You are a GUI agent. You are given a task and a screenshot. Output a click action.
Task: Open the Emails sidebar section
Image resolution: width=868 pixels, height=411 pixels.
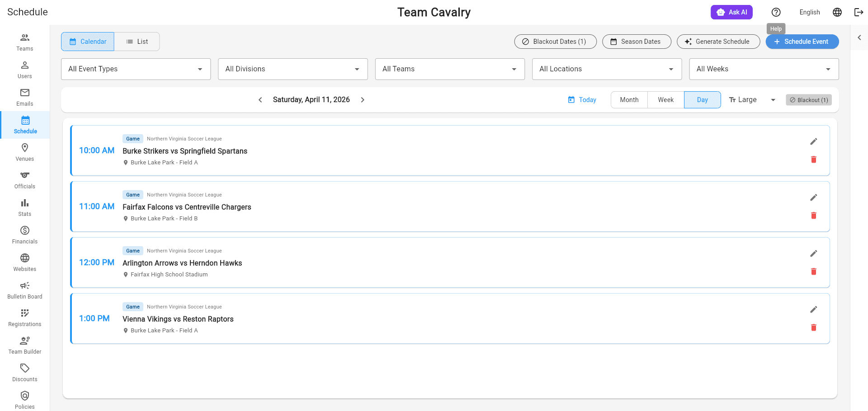[x=25, y=98]
